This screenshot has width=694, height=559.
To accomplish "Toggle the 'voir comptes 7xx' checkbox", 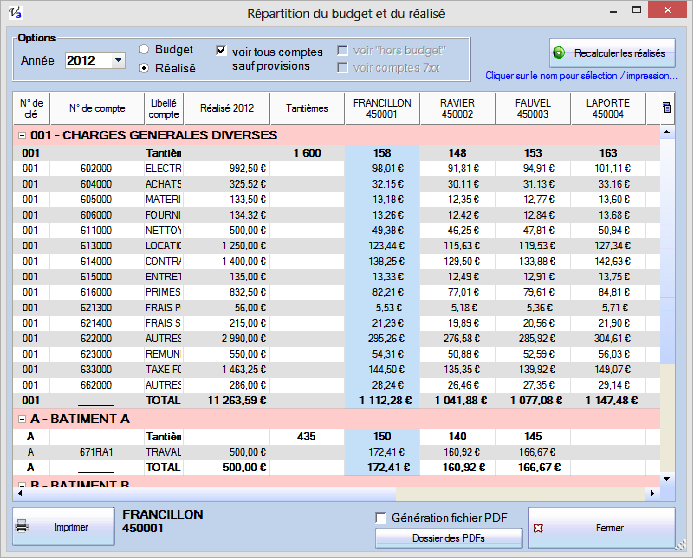I will 342,68.
